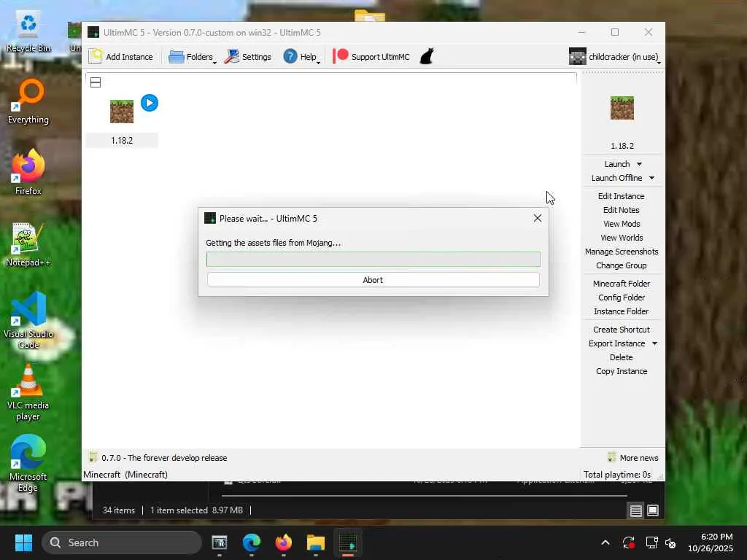
Task: Open the childcracker account dropdown
Action: tap(614, 57)
